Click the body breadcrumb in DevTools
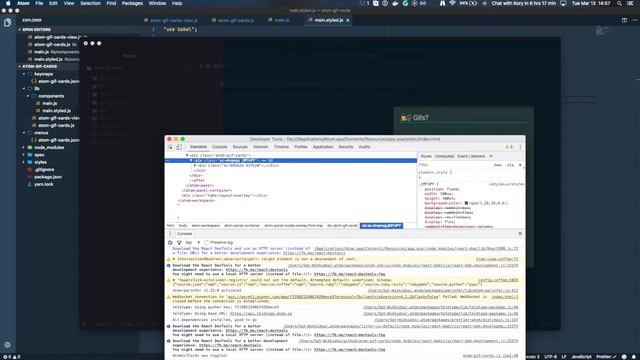640x360 pixels. [x=183, y=226]
